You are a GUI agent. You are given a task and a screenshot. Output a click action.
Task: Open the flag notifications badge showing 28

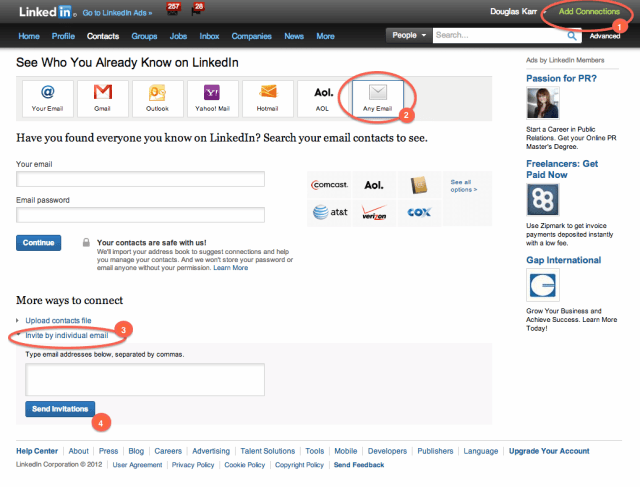tap(198, 9)
